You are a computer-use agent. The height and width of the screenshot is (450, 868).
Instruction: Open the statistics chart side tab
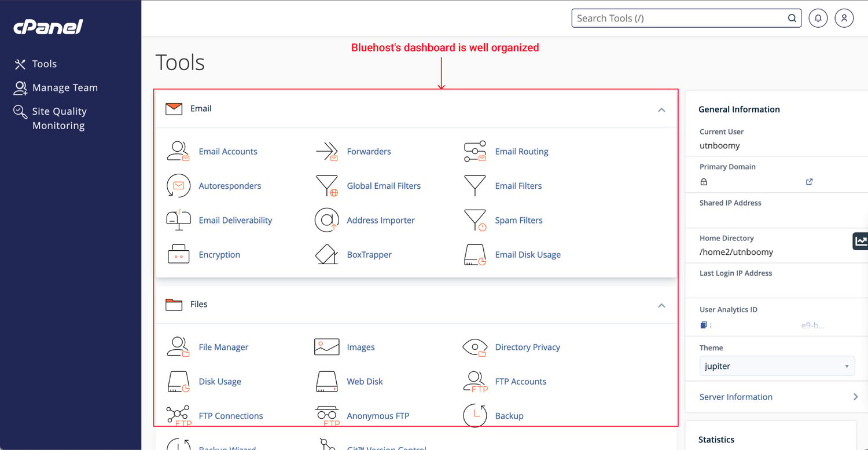tap(860, 241)
